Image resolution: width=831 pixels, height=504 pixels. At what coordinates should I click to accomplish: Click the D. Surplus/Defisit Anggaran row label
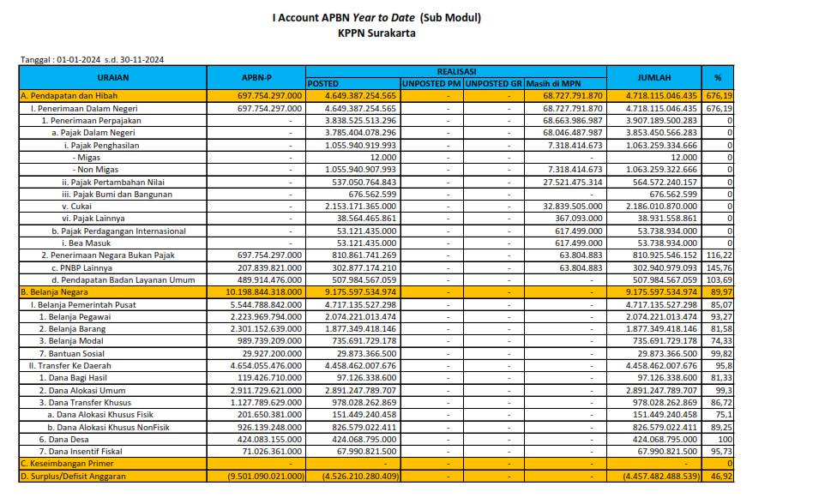coord(73,477)
